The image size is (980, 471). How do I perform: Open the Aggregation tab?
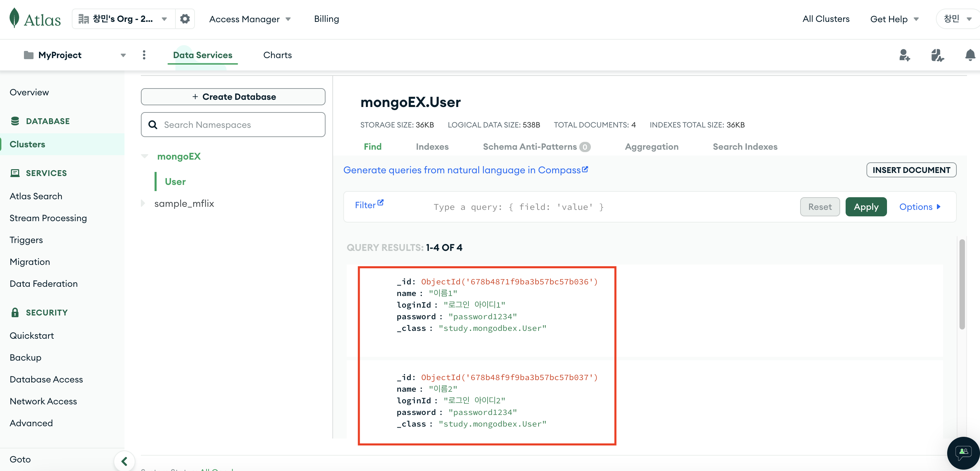pos(651,147)
